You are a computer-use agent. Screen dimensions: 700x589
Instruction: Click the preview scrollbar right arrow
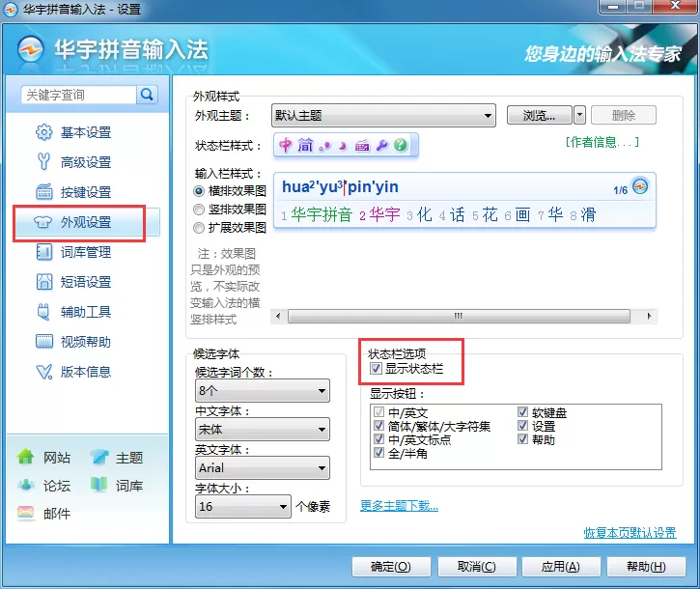[x=649, y=316]
